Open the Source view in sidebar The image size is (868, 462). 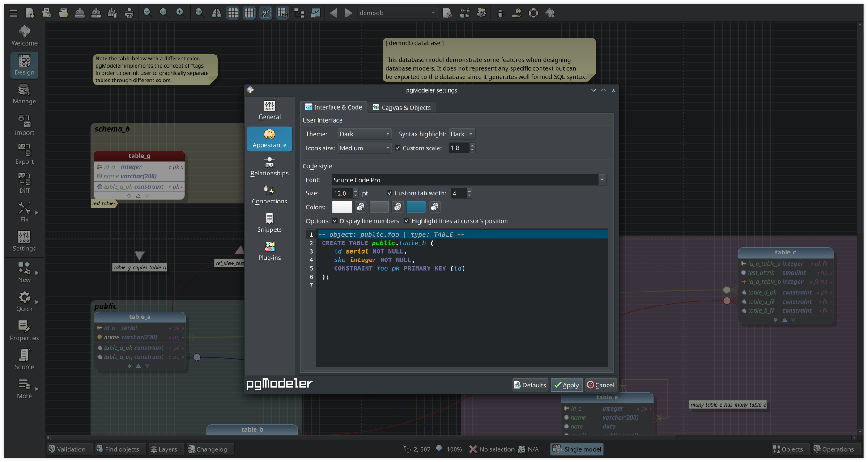[x=25, y=360]
